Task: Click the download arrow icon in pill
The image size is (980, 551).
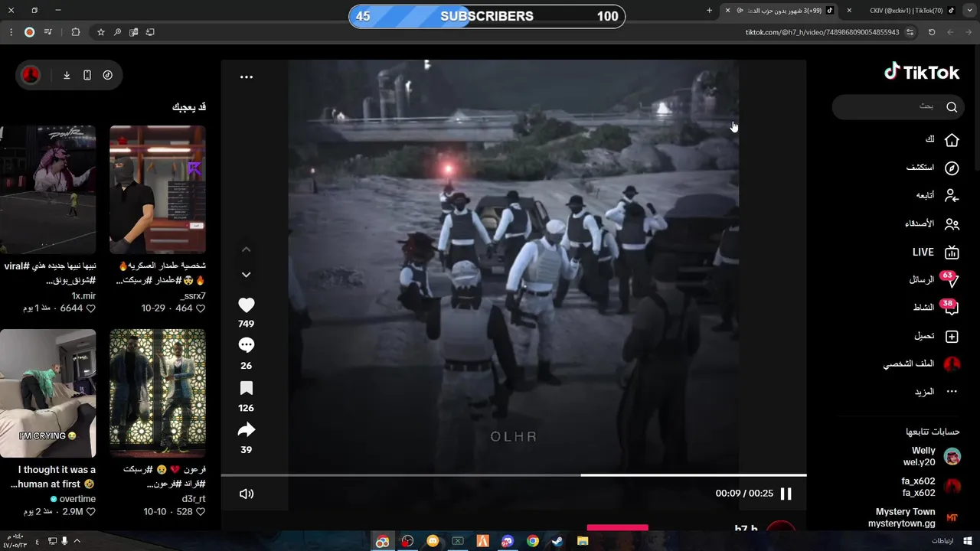Action: (x=67, y=75)
